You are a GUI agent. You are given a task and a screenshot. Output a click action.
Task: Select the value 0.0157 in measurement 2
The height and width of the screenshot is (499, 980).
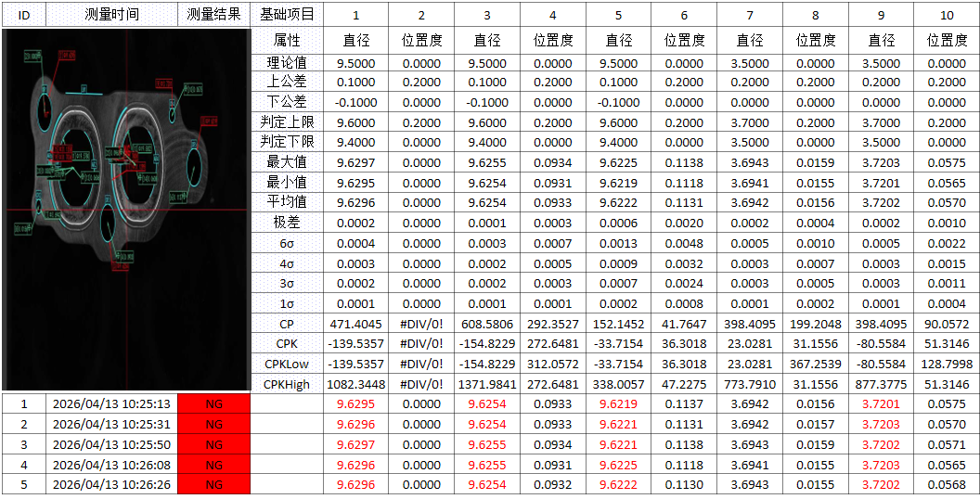[x=816, y=424]
